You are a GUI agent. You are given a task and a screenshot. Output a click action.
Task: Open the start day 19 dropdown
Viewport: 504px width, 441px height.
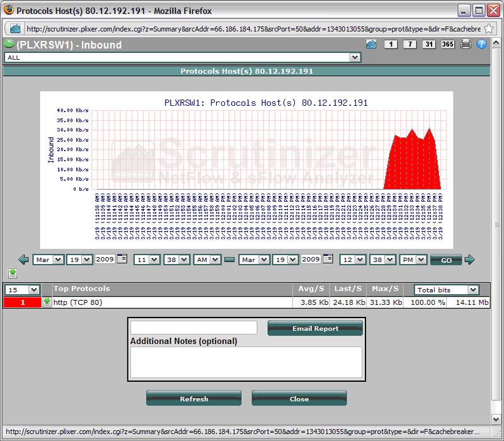click(80, 260)
